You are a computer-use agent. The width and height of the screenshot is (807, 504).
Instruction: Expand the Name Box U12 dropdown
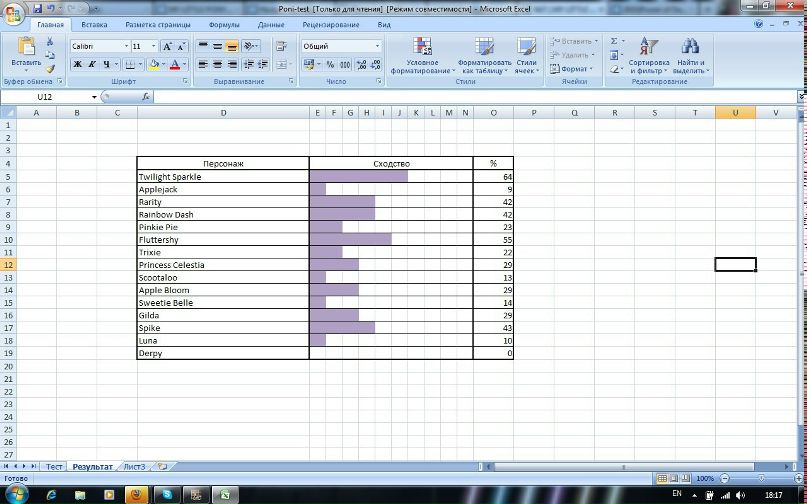94,97
